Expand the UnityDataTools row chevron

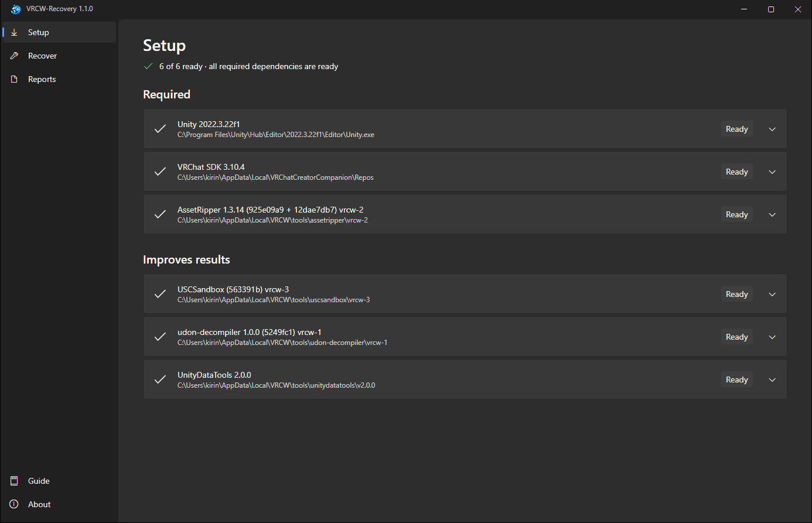point(772,380)
